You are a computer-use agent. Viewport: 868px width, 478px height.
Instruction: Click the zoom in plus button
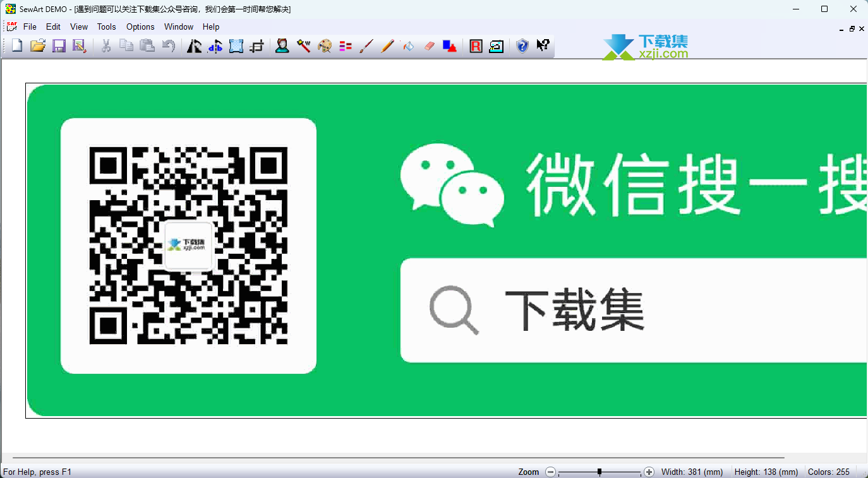649,472
